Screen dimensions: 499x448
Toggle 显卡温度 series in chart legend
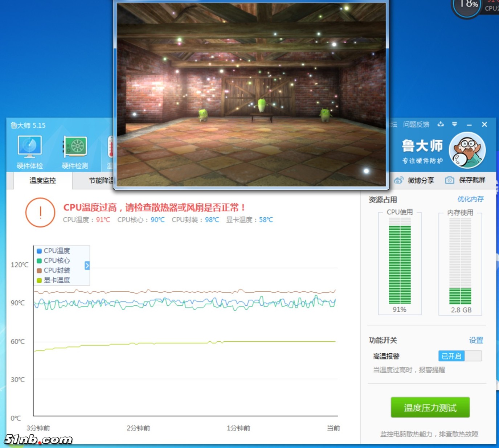[x=53, y=280]
